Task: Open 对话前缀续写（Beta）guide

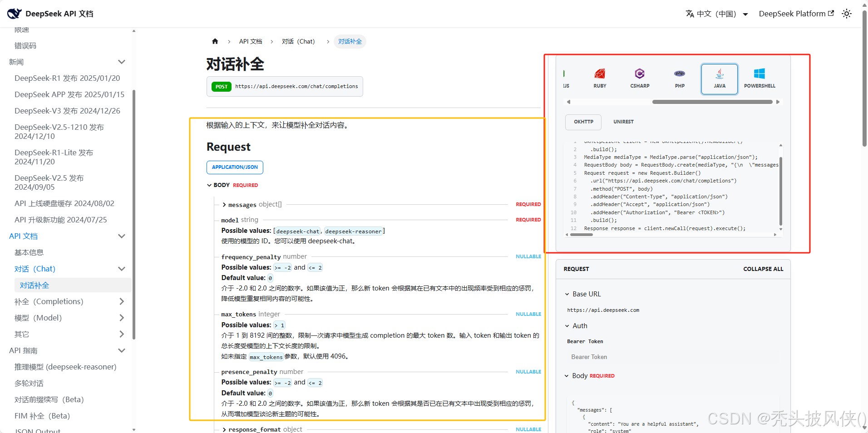Action: pos(49,399)
